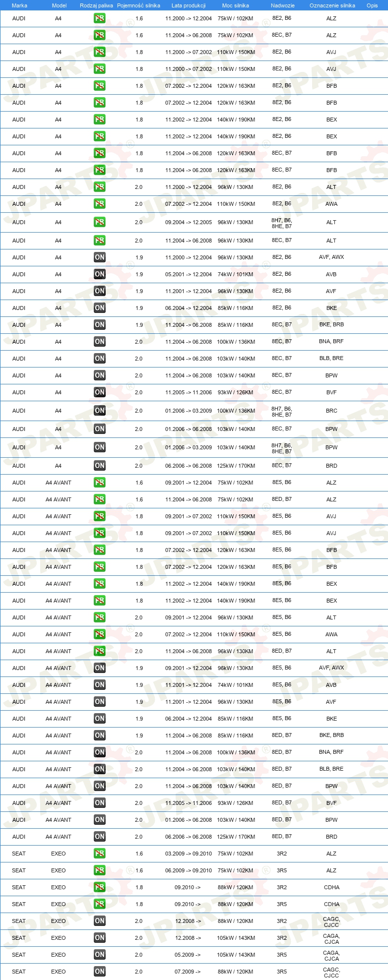The height and width of the screenshot is (980, 388).
Task: Click petrol icon in SEAT EXEO ALZ 3R5 row
Action: (x=100, y=870)
